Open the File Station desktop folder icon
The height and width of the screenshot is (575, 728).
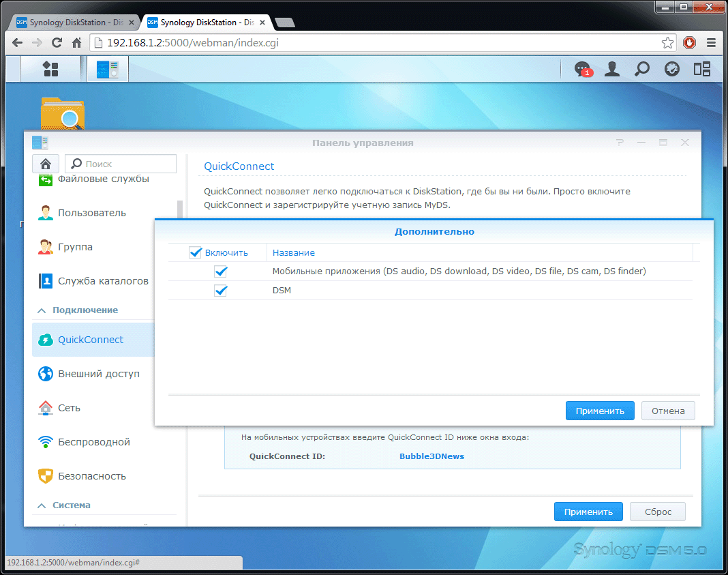[62, 113]
